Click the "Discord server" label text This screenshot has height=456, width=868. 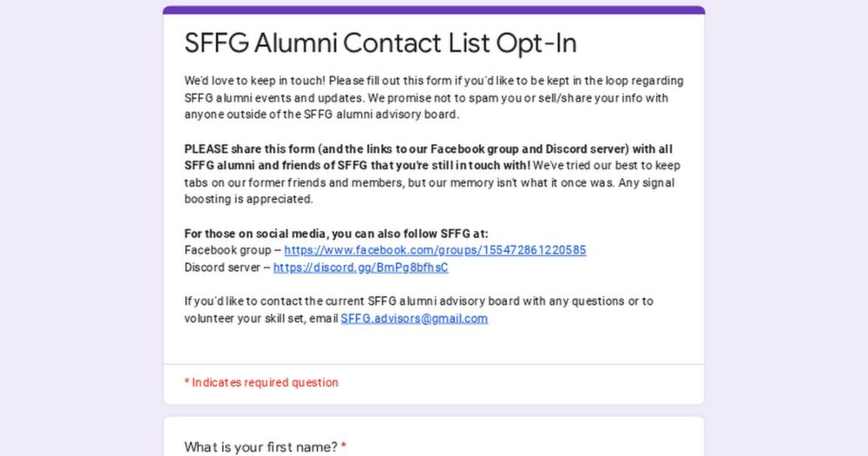tap(222, 268)
